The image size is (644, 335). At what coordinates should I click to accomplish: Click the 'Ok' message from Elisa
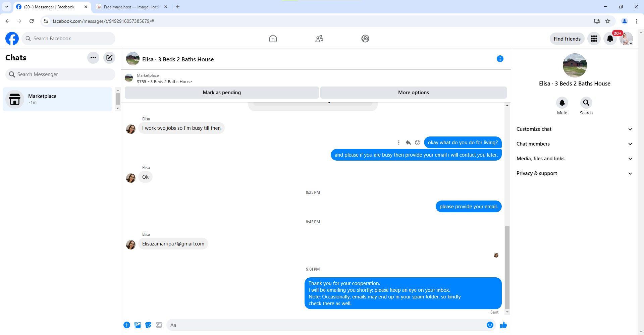[x=145, y=177]
